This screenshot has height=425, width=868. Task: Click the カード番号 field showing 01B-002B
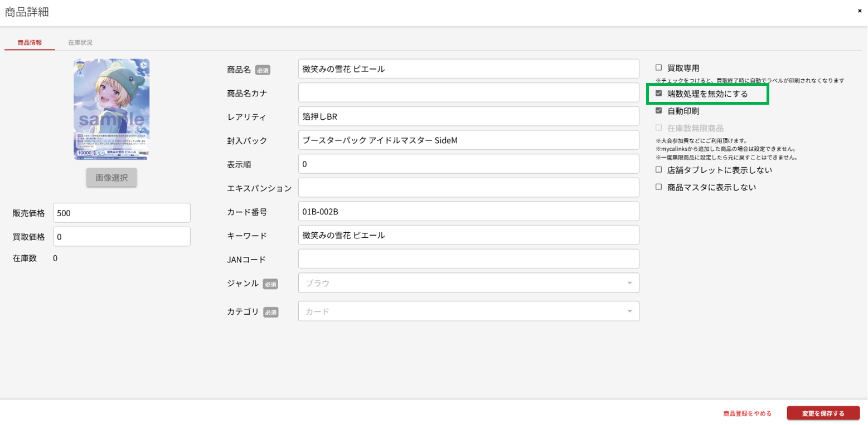[468, 212]
